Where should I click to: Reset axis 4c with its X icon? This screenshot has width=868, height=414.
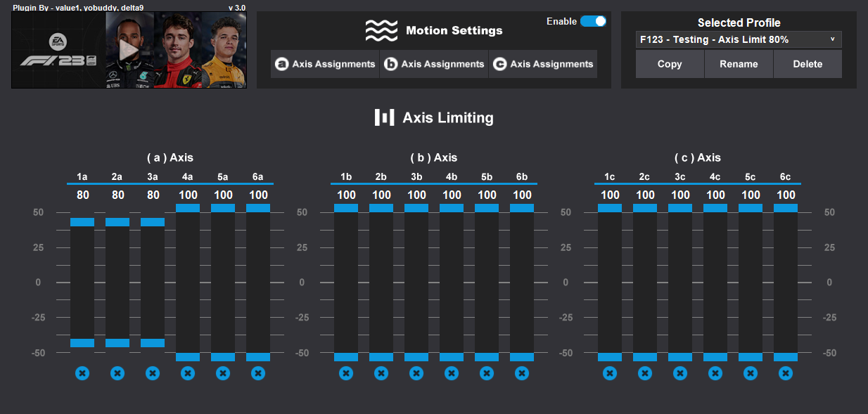(x=715, y=373)
